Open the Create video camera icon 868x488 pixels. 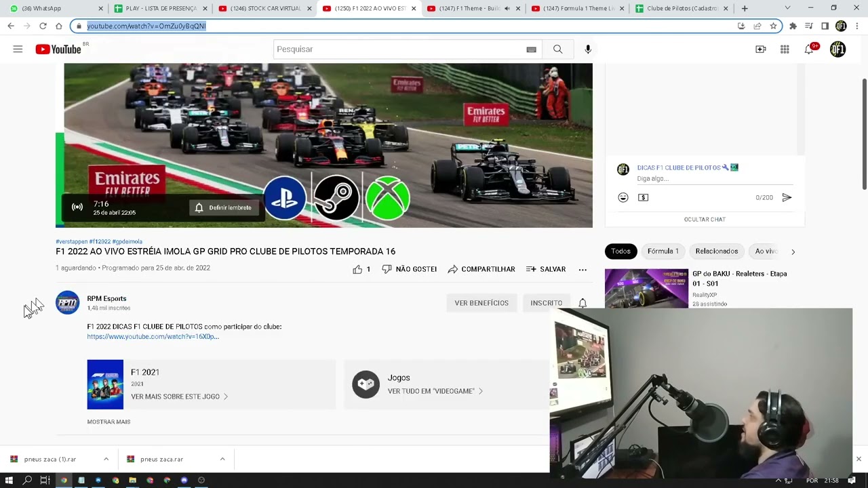coord(760,49)
